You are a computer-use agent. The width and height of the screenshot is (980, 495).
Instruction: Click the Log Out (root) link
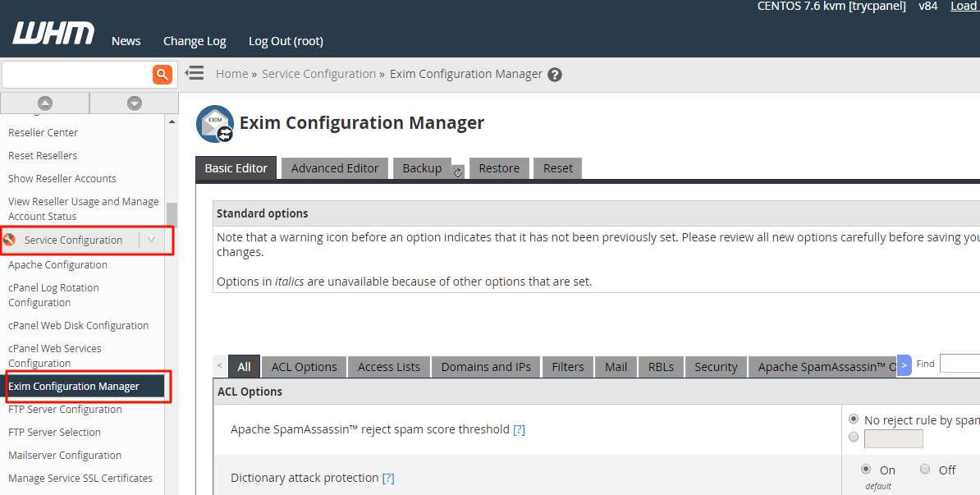[286, 41]
